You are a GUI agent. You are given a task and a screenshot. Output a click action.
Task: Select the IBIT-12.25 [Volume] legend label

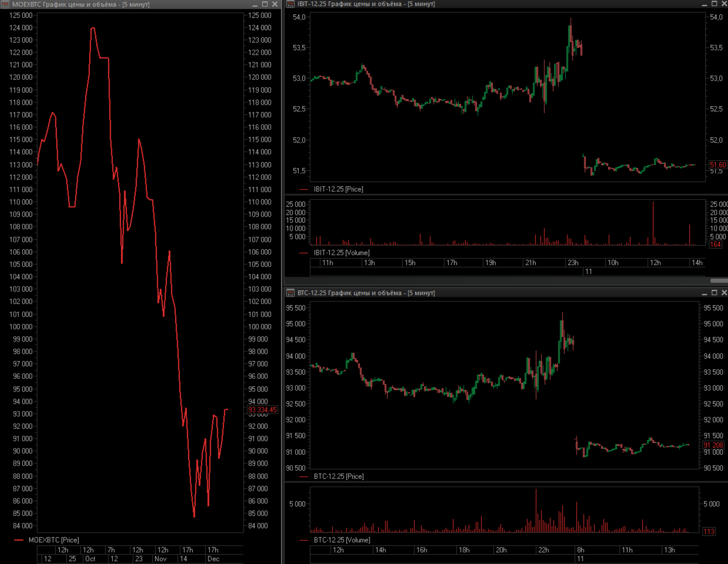[341, 253]
